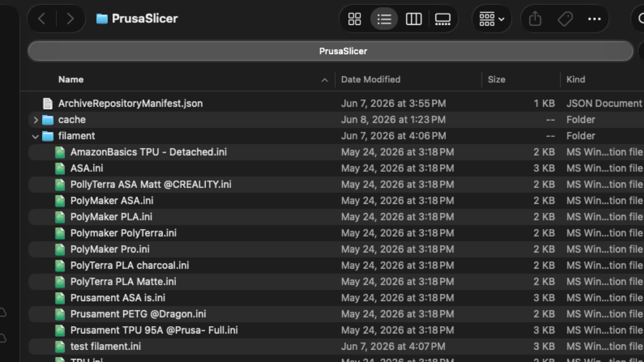Select the PolyTerra PLA charcoal.ini icon
Screen dimensions: 644x362
pyautogui.click(x=60, y=265)
